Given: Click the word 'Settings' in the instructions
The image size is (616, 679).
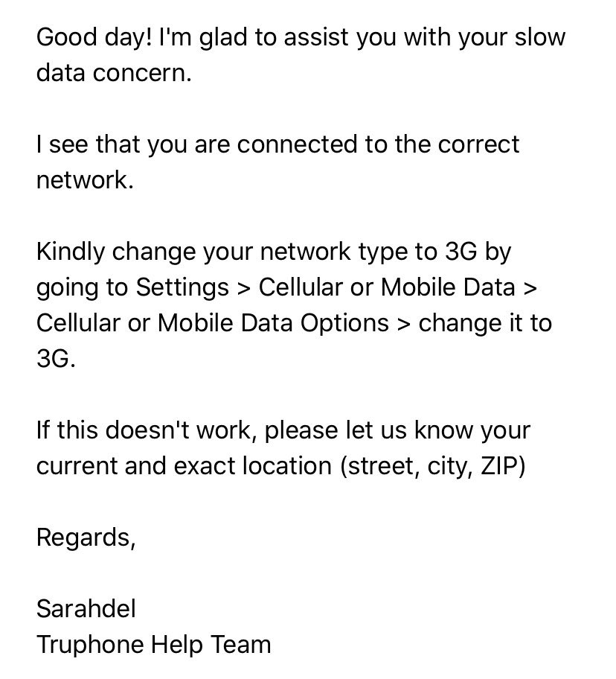Looking at the screenshot, I should point(182,287).
